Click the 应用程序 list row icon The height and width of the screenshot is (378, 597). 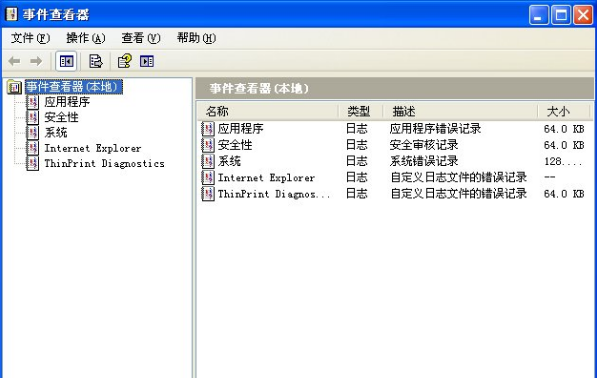pyautogui.click(x=208, y=129)
